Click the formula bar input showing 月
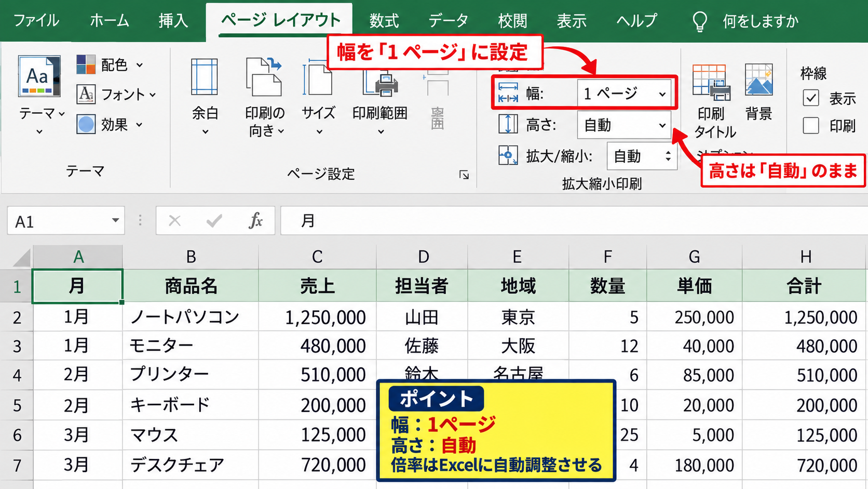Screen dimensions: 868x489 pyautogui.click(x=574, y=221)
